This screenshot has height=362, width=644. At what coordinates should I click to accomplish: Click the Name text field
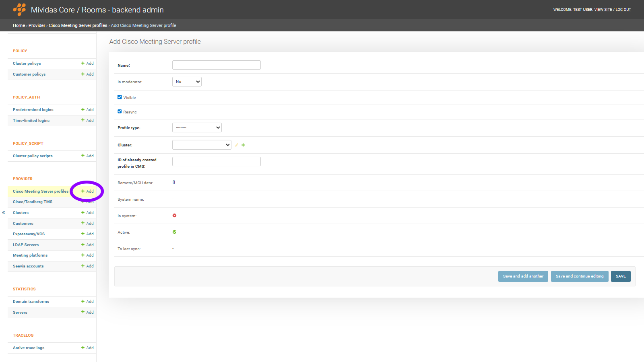click(217, 65)
